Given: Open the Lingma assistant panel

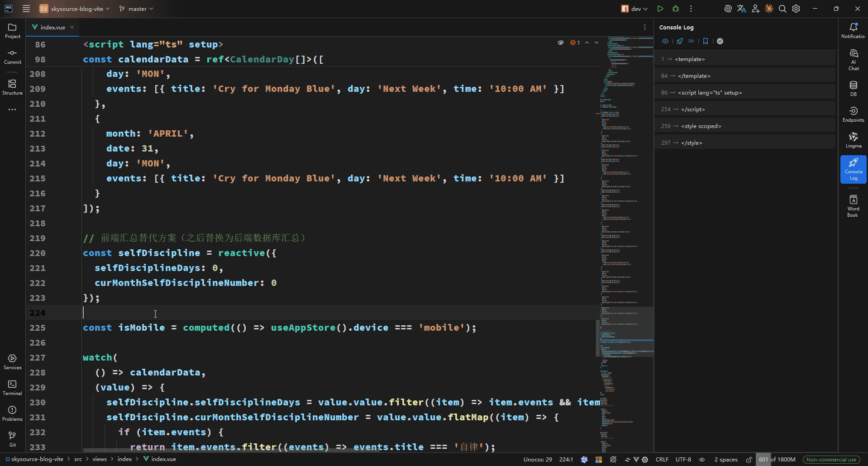Looking at the screenshot, I should pyautogui.click(x=853, y=140).
